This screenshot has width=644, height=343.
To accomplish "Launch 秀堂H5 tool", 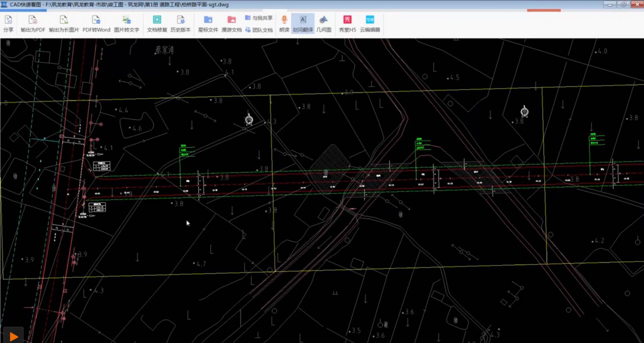I will click(347, 24).
